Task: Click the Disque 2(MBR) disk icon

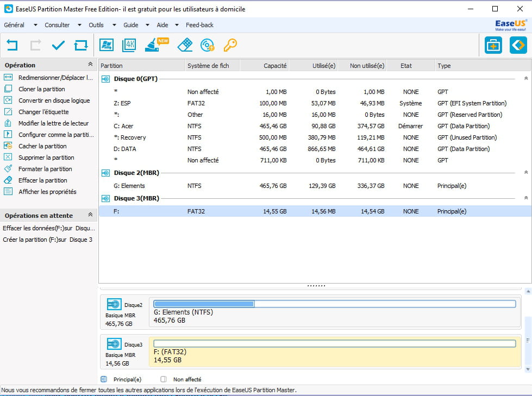Action: tap(106, 173)
